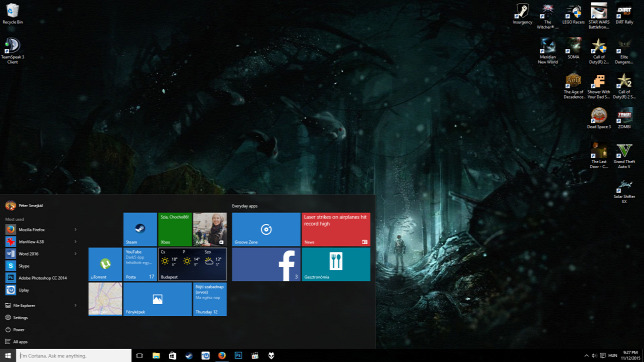Launch Adobe Photoshop CC 2014
The image size is (644, 362).
41,278
